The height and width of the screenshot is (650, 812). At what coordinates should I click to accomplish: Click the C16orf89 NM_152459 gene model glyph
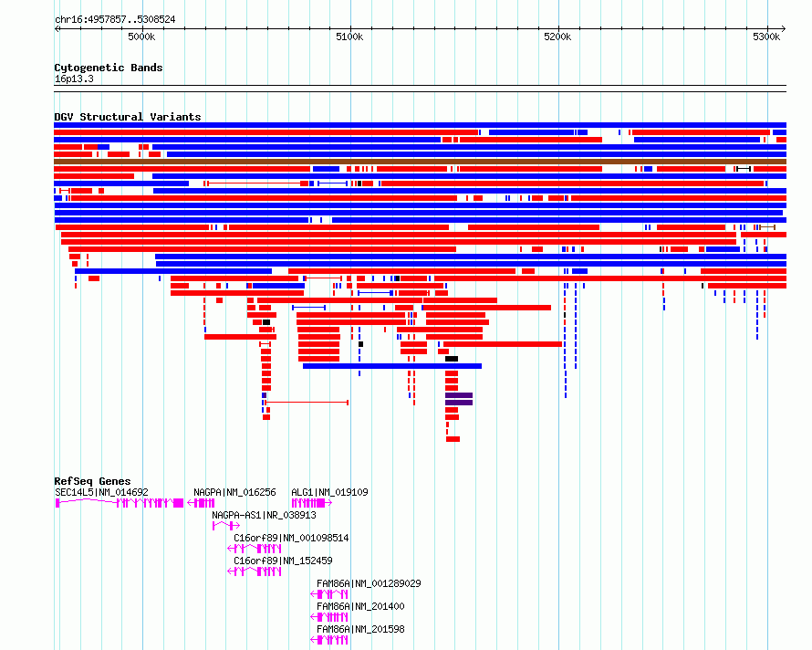click(255, 571)
